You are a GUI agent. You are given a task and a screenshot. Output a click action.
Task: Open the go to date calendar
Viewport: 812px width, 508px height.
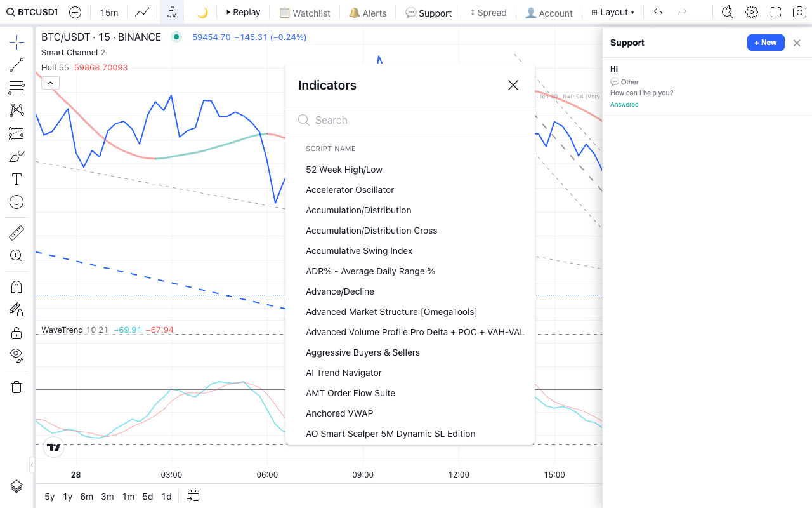[x=193, y=496]
